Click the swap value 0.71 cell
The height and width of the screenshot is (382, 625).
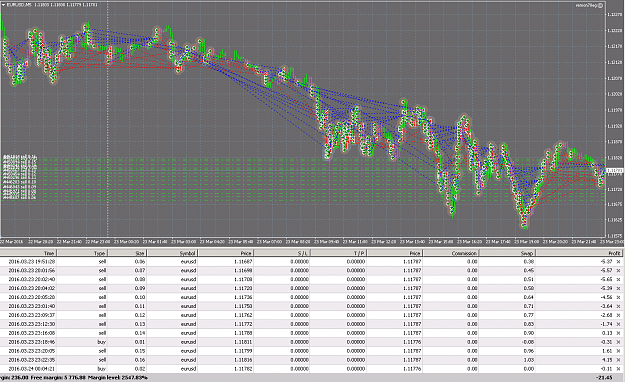[x=529, y=306]
